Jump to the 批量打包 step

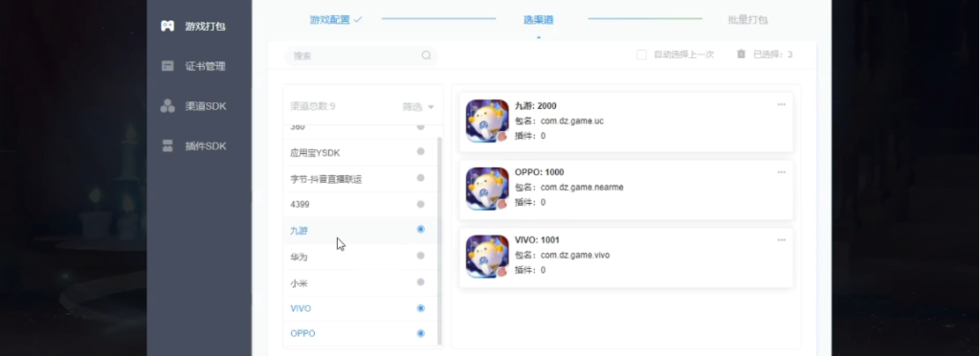coord(747,20)
